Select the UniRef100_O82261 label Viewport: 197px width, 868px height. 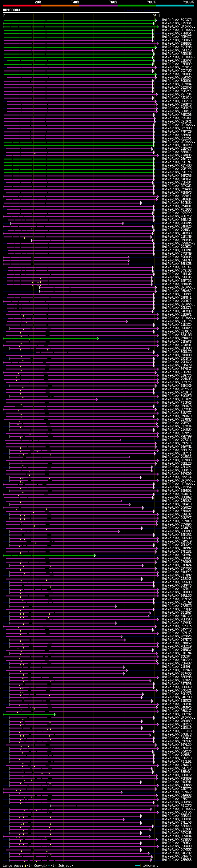tap(177, 139)
